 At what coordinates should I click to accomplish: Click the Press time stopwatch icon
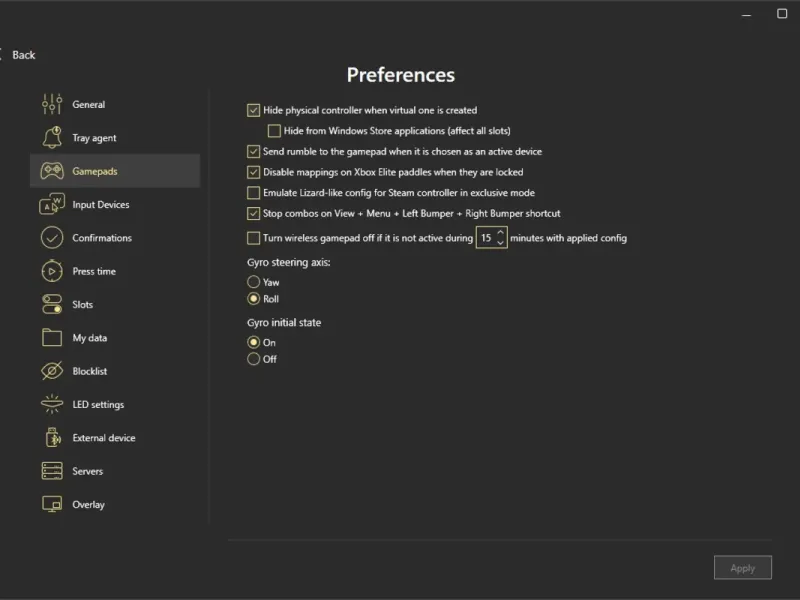click(x=52, y=271)
